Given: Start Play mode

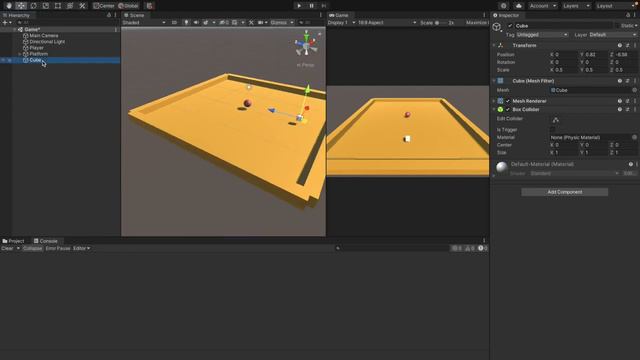Looking at the screenshot, I should 299,6.
